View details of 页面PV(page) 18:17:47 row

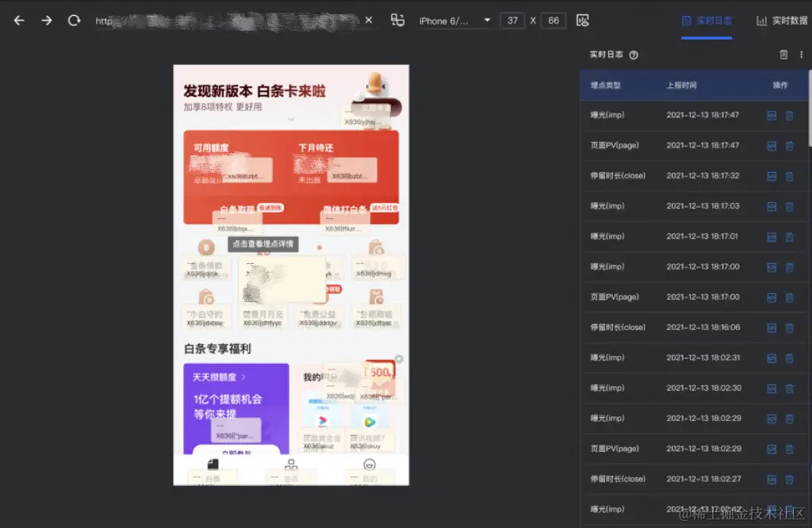(772, 146)
